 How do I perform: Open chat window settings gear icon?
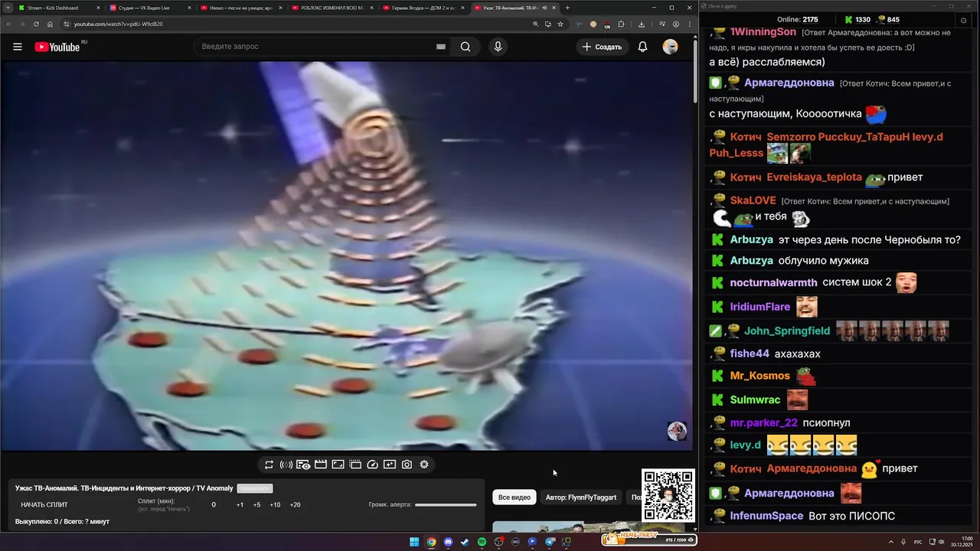[x=963, y=20]
